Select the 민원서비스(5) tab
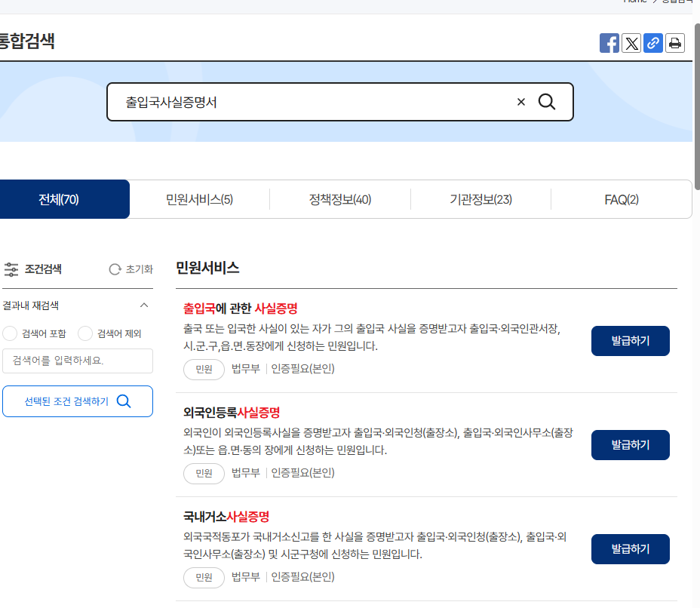 point(200,198)
